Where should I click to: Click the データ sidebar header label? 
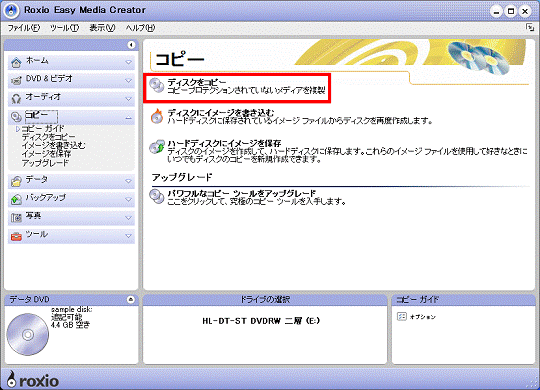[37, 179]
